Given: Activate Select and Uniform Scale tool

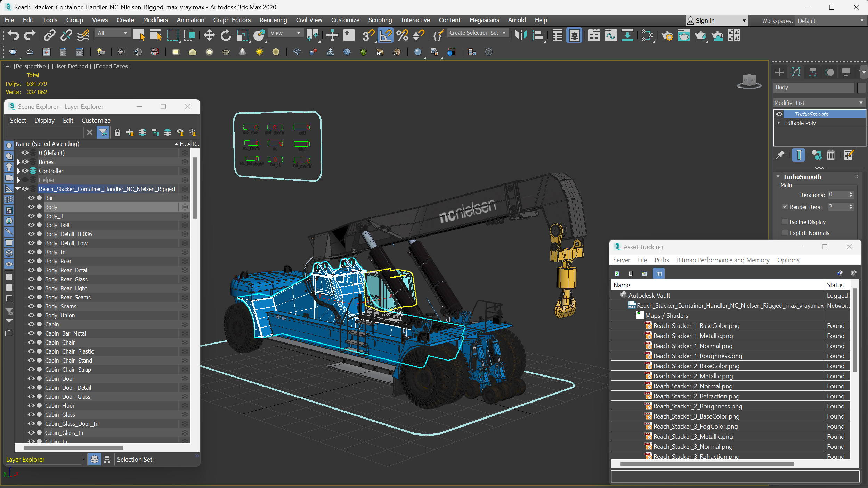Looking at the screenshot, I should [242, 35].
